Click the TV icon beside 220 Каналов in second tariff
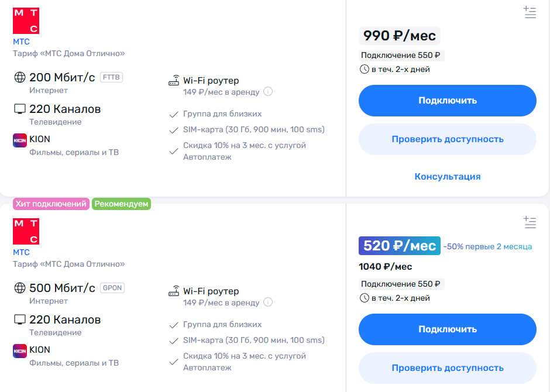 tap(20, 319)
